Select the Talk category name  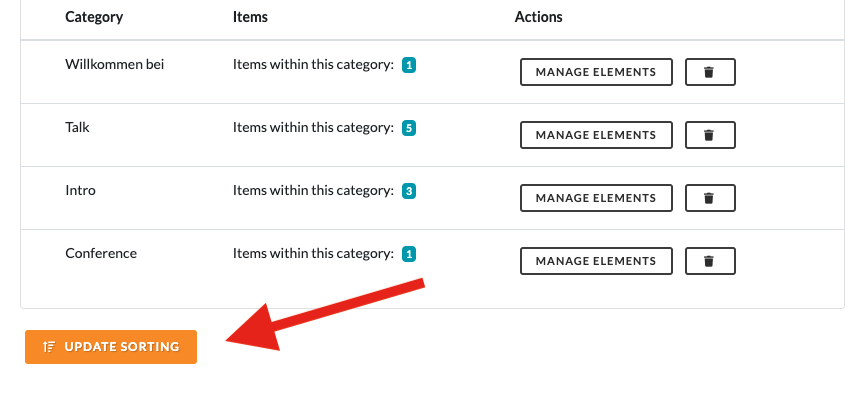coord(77,127)
